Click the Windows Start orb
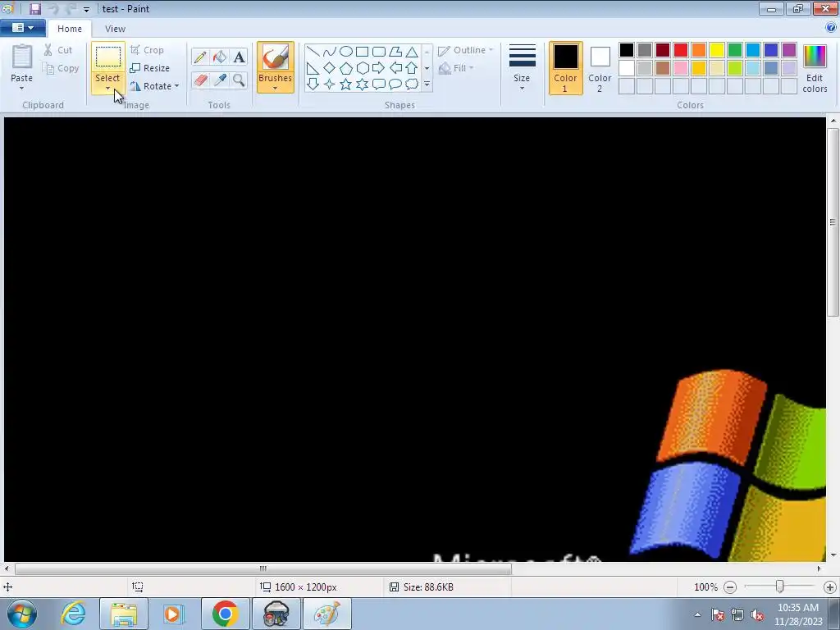Viewport: 840px width, 630px height. click(22, 614)
